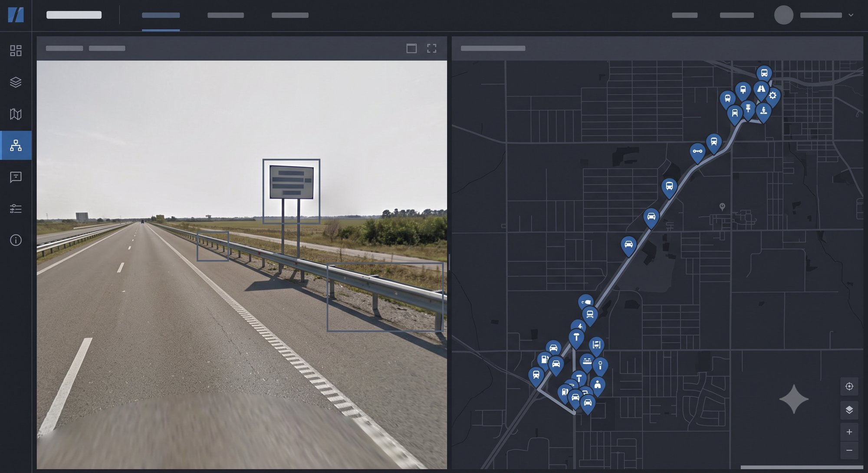868x473 pixels.
Task: Select the chain link marker on the map
Action: click(x=697, y=152)
